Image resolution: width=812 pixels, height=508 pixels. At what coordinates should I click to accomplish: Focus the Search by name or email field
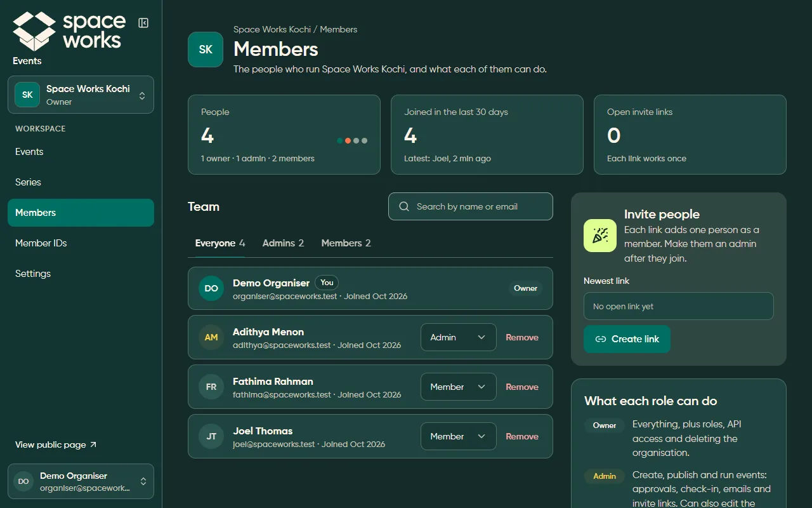tap(471, 206)
